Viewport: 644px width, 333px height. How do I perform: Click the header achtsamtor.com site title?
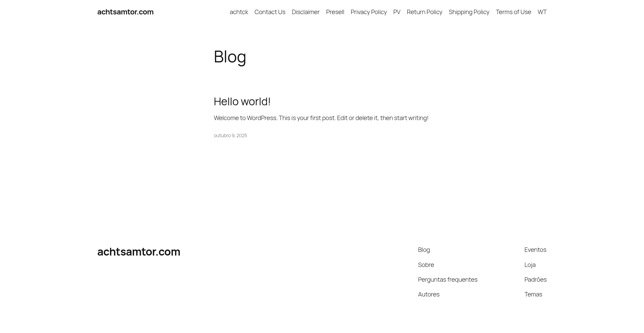click(x=125, y=12)
